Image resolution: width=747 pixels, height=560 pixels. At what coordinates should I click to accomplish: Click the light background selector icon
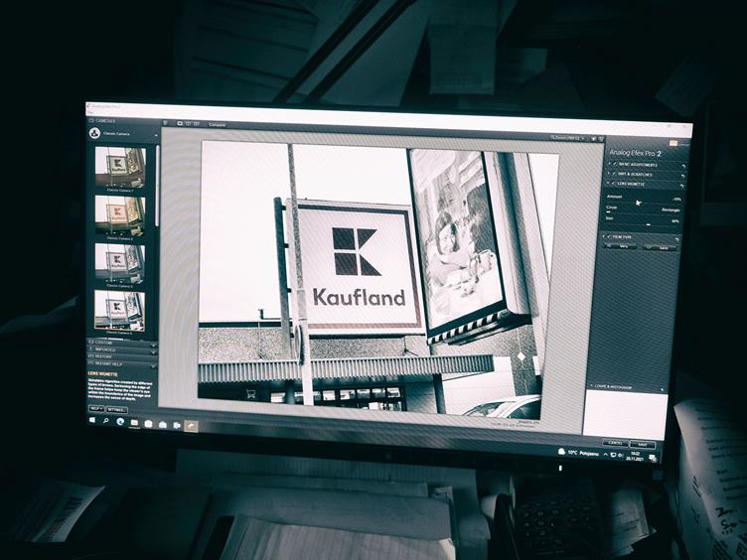coord(594,139)
